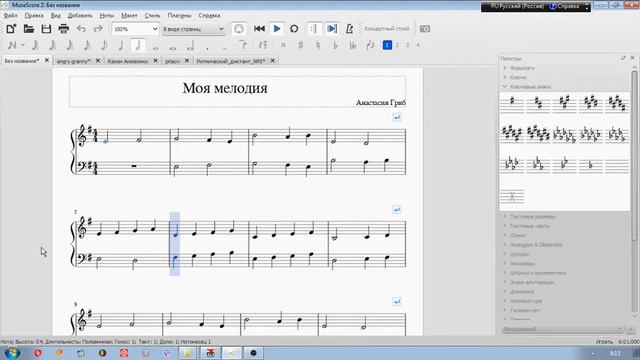
Task: Toggle the metronome
Action: pyautogui.click(x=349, y=29)
